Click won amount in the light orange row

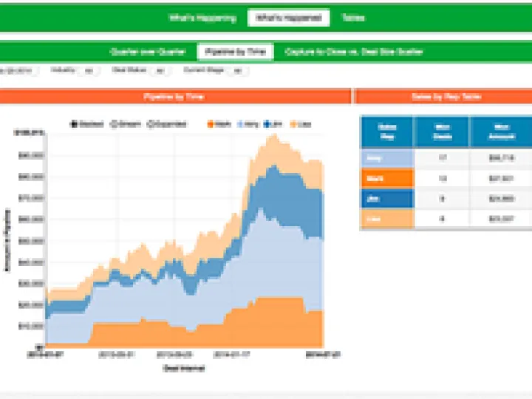click(501, 219)
